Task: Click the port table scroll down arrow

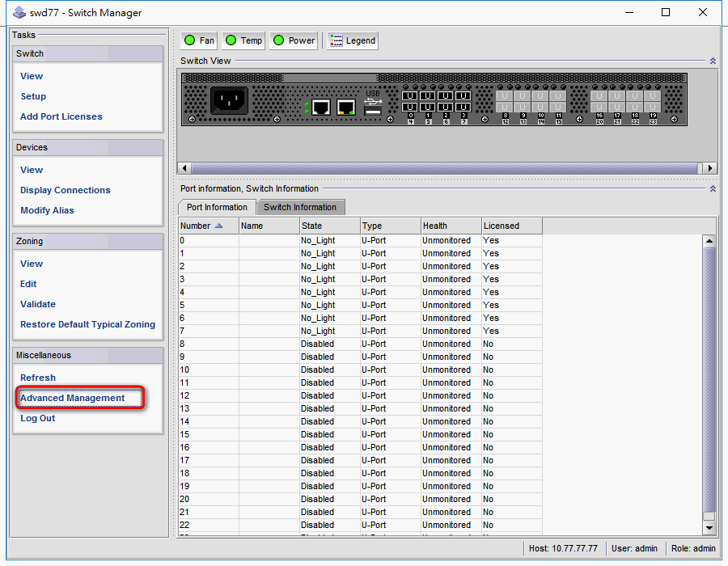Action: [709, 527]
